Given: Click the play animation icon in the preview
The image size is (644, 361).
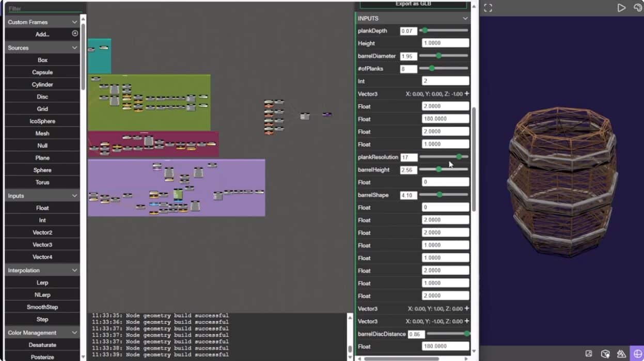Looking at the screenshot, I should click(x=621, y=8).
